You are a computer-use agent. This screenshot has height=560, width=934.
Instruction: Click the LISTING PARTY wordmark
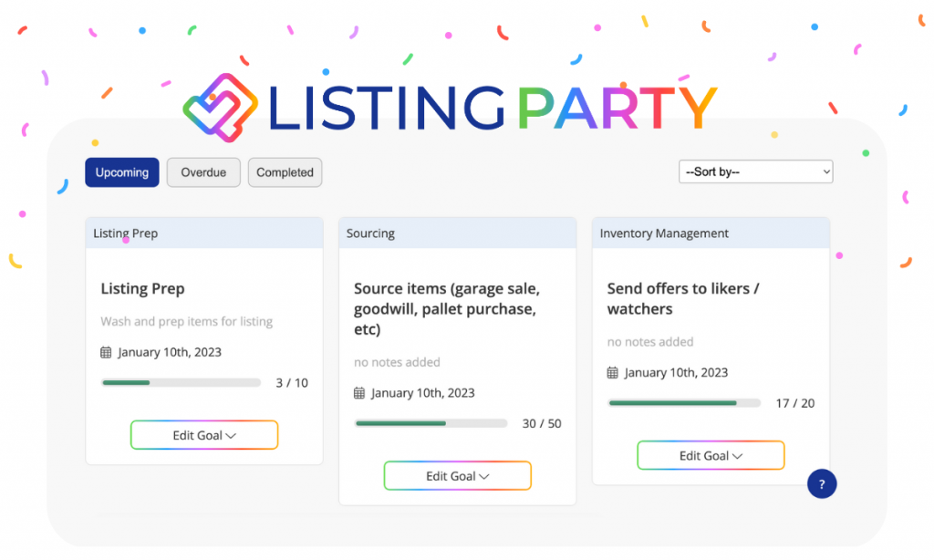pos(493,108)
